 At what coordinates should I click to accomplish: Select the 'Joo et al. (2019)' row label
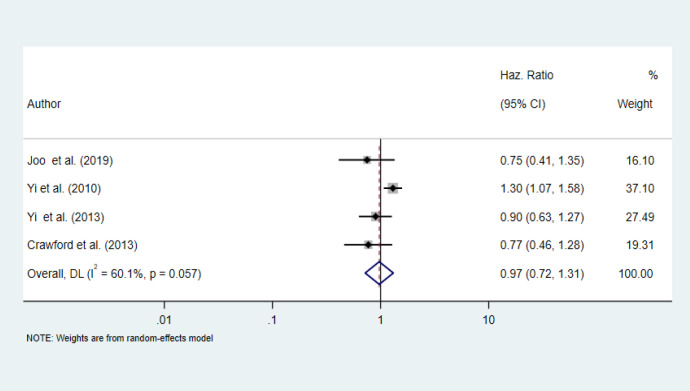[70, 161]
